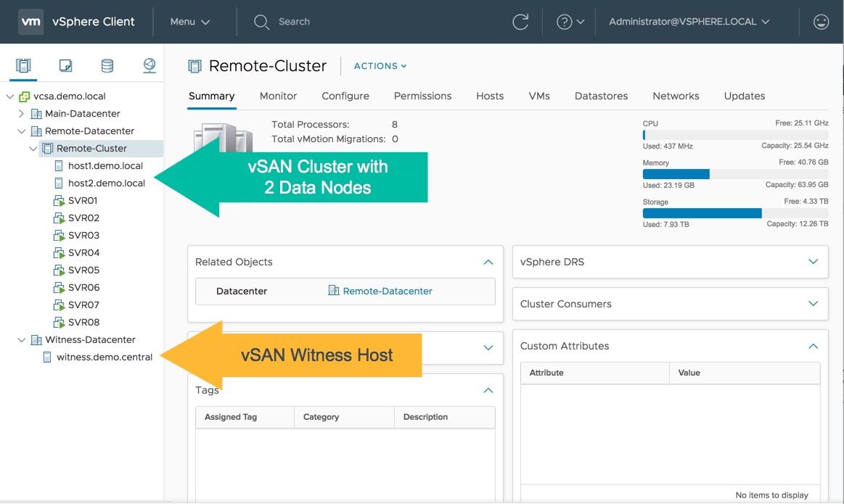The image size is (844, 504).
Task: Open the Storage inventory view icon
Action: click(107, 66)
